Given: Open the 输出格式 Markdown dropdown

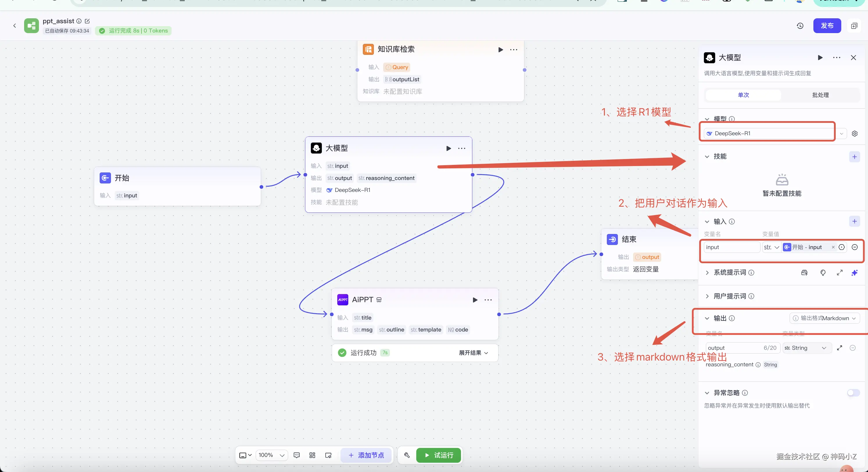Looking at the screenshot, I should tap(824, 318).
